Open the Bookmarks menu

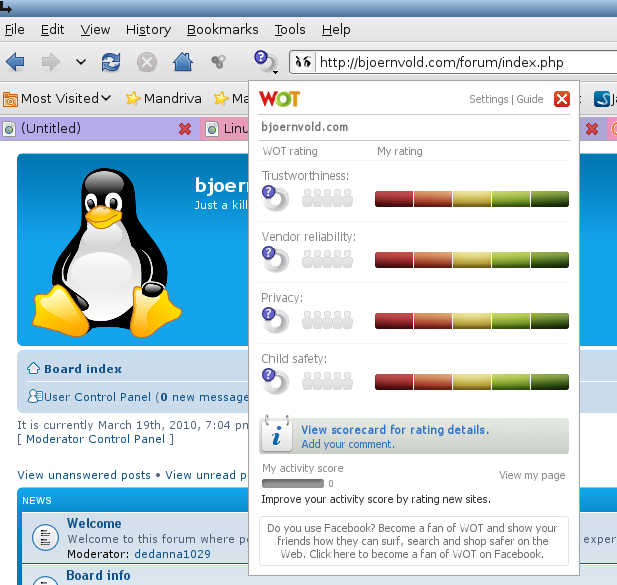click(x=222, y=30)
